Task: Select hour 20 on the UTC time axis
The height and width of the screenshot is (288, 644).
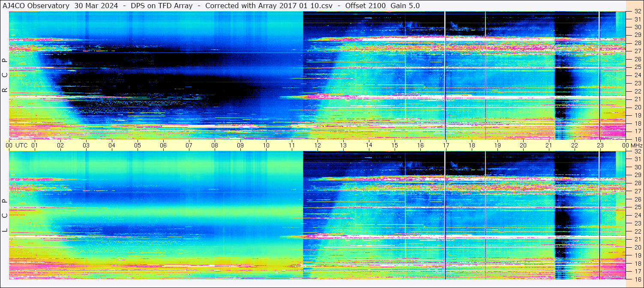Action: pos(523,145)
